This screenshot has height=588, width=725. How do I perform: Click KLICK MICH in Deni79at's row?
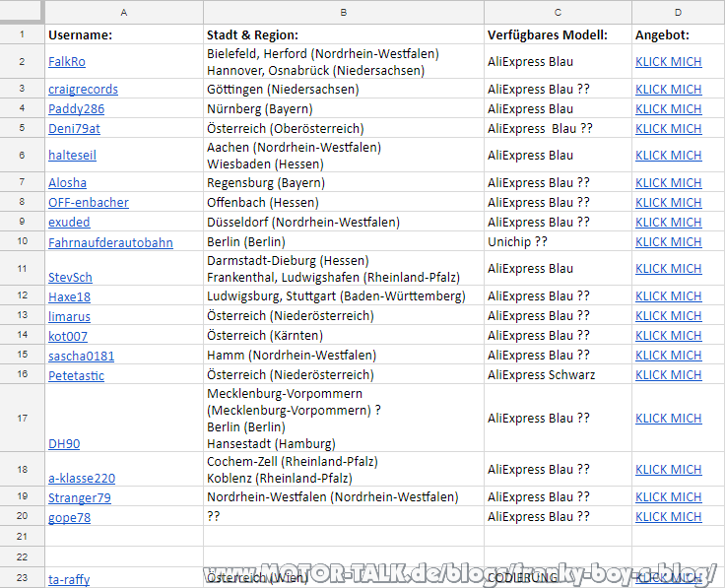(669, 129)
